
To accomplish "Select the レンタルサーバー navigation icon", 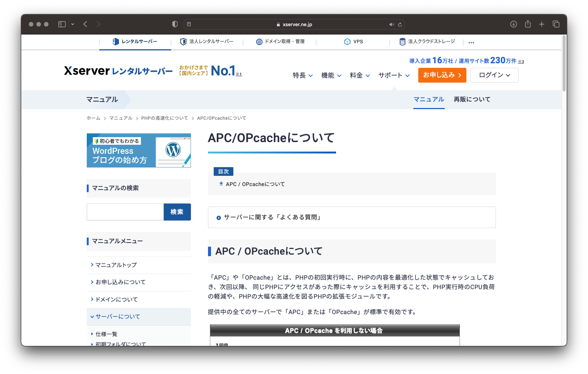I will tap(116, 42).
